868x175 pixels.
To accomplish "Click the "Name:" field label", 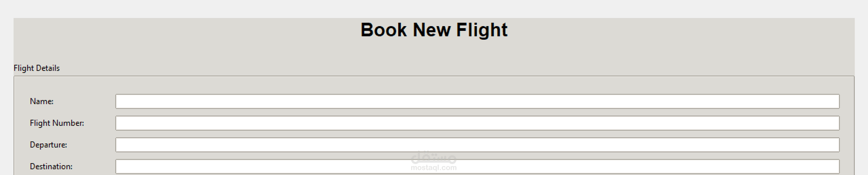I will pyautogui.click(x=42, y=101).
